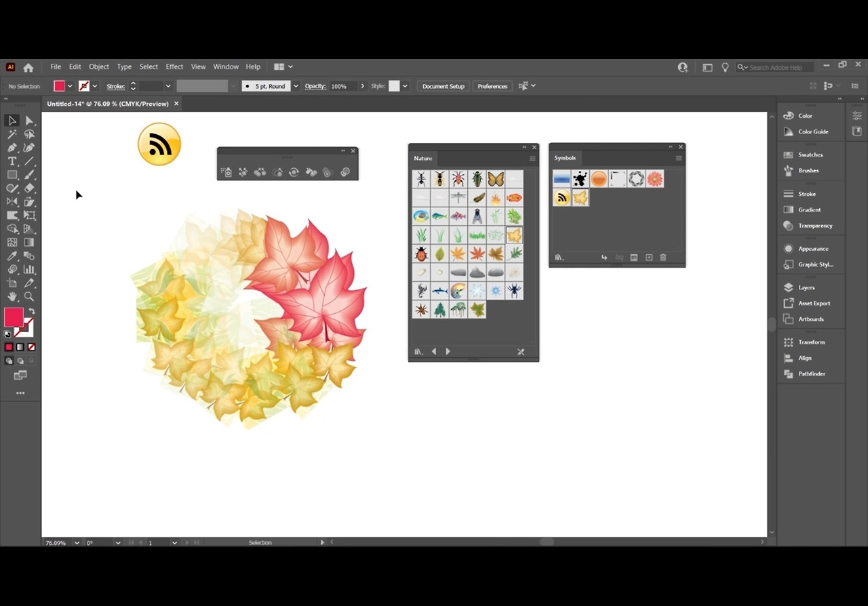Select the Selection tool arrow
This screenshot has height=606, width=868.
tap(12, 121)
